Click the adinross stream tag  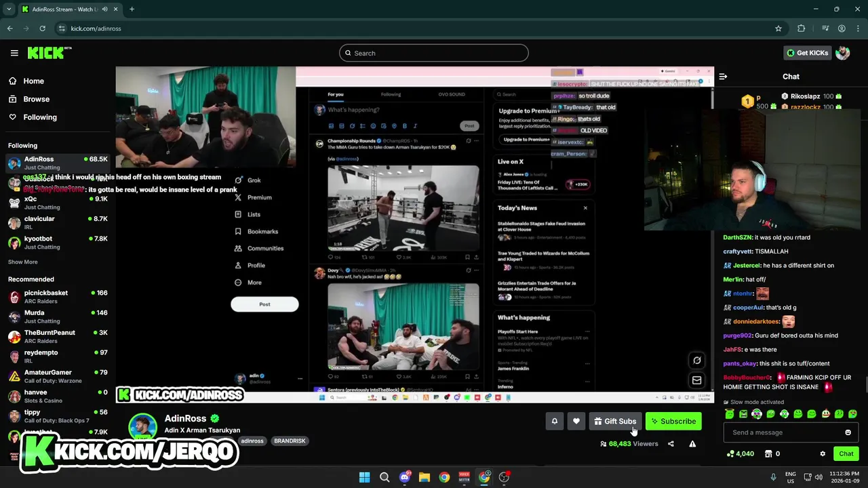click(252, 441)
